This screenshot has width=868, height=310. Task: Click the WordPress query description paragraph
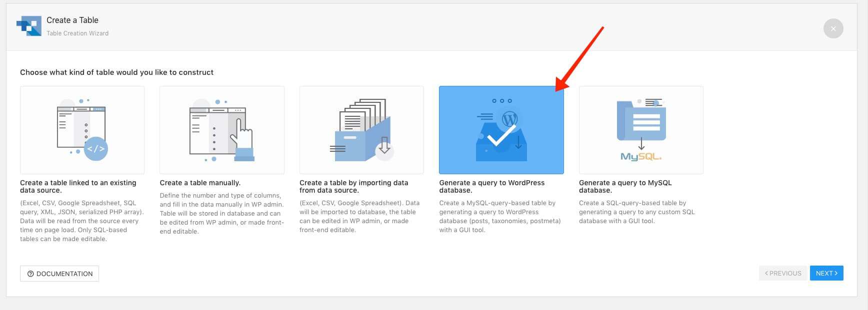pyautogui.click(x=499, y=217)
